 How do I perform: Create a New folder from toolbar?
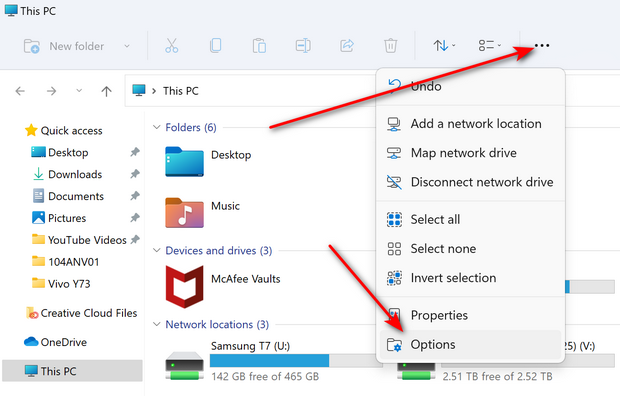tap(64, 46)
